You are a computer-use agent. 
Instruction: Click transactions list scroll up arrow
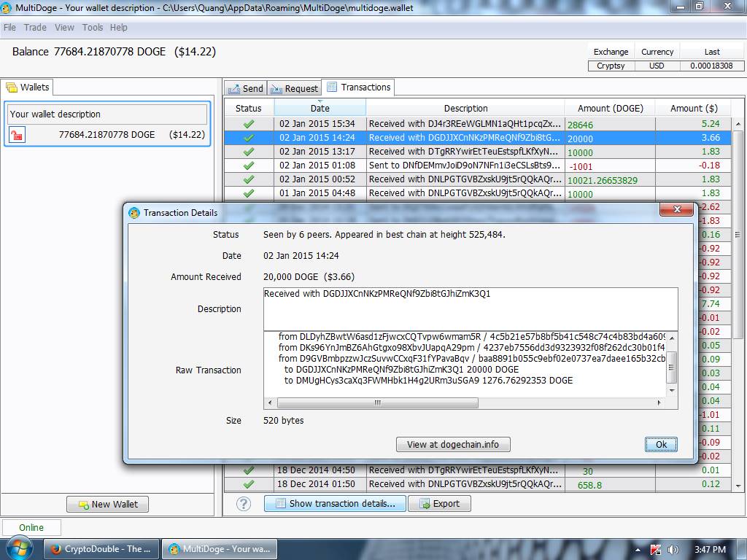tap(738, 124)
